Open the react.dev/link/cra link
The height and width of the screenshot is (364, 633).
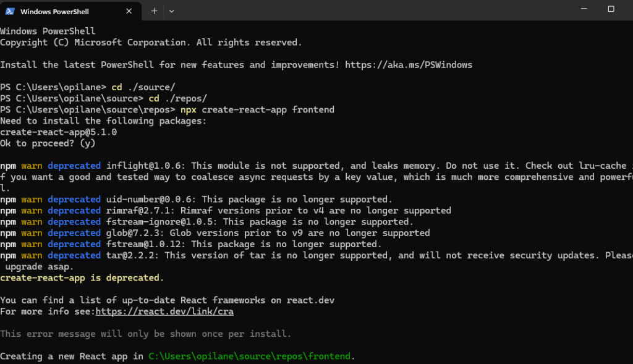tap(164, 312)
